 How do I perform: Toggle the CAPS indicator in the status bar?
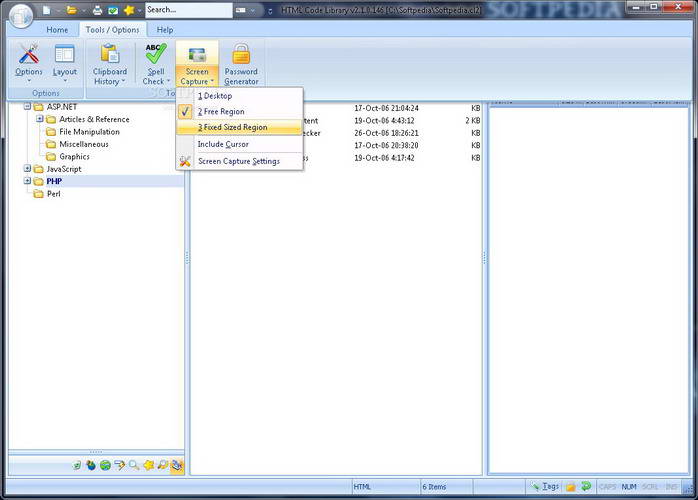[607, 487]
